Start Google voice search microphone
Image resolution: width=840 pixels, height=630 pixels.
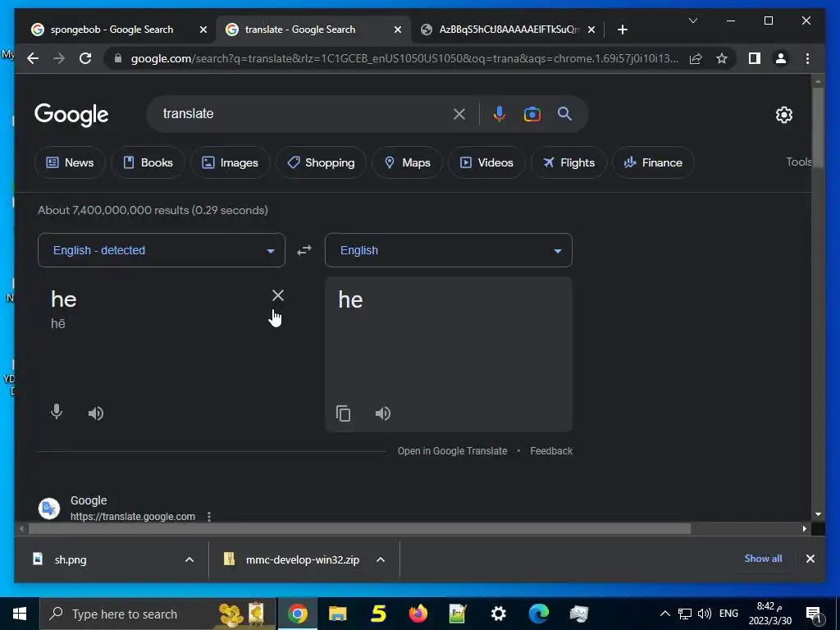coord(499,113)
